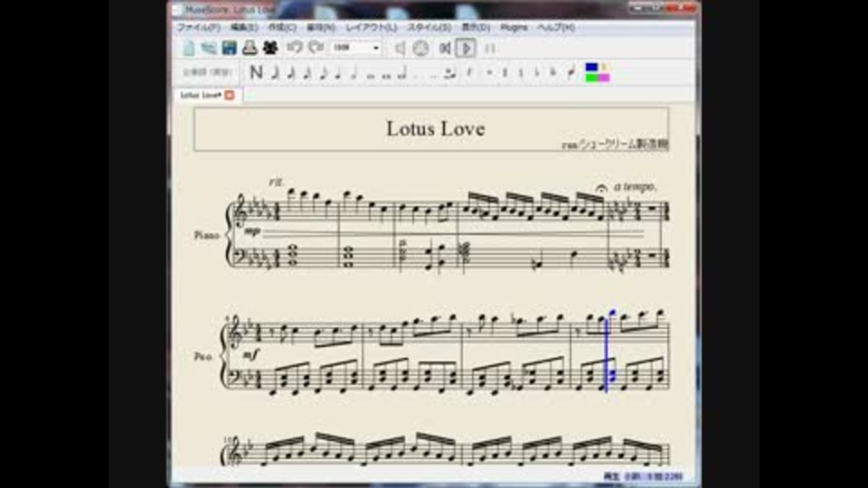
Task: Flip the note stem direction
Action: point(571,72)
